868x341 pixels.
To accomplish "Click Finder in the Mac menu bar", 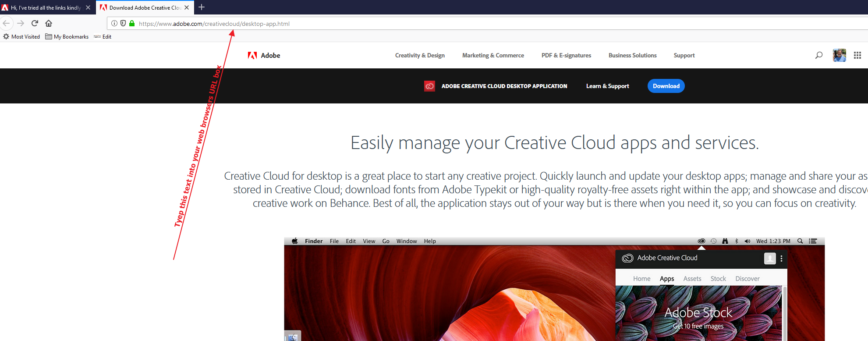I will (x=314, y=241).
